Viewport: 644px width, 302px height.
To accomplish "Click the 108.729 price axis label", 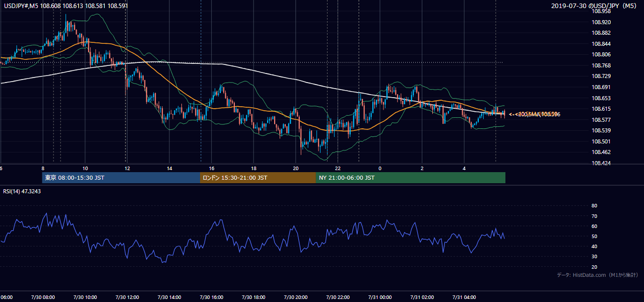I will coord(601,76).
